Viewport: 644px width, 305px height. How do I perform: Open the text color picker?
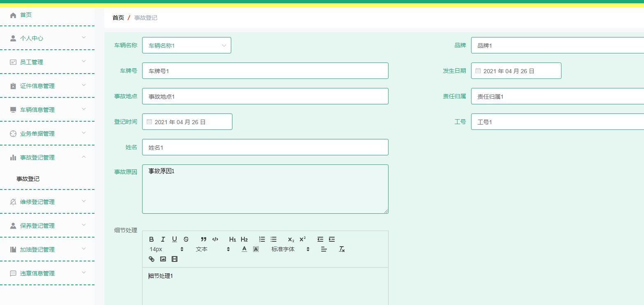(x=244, y=249)
